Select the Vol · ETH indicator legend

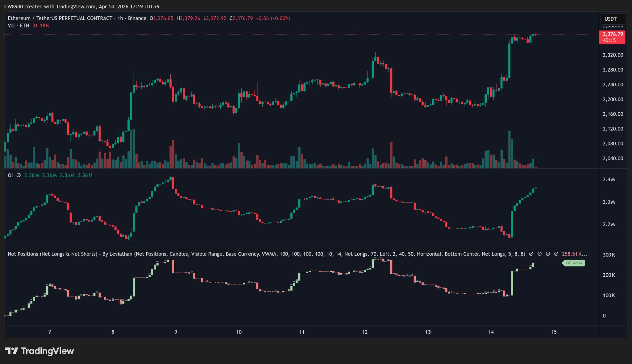point(19,26)
